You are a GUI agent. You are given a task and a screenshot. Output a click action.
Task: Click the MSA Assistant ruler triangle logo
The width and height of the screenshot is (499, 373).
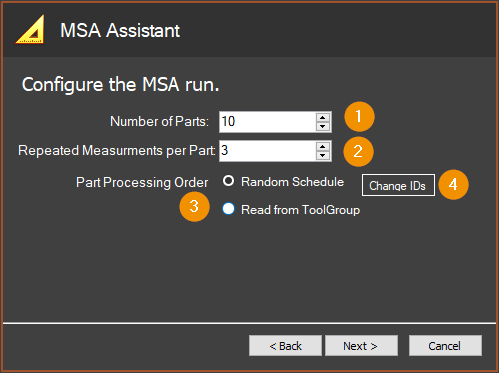tap(30, 29)
